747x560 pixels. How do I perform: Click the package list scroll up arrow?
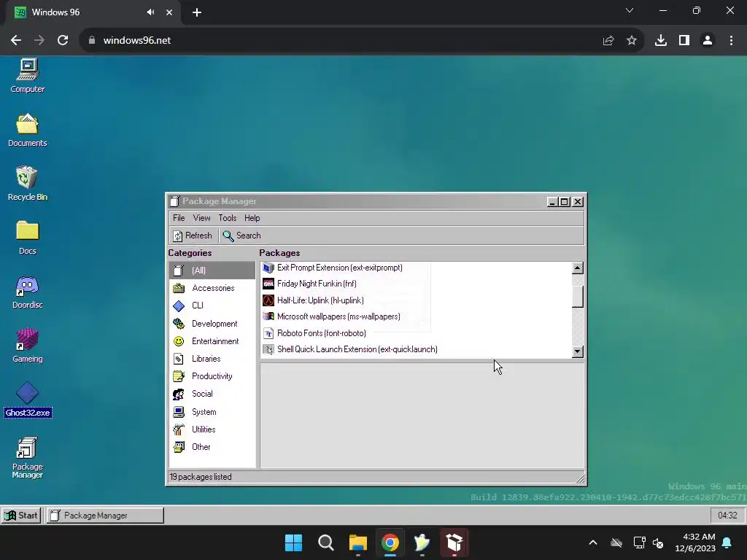pyautogui.click(x=578, y=268)
